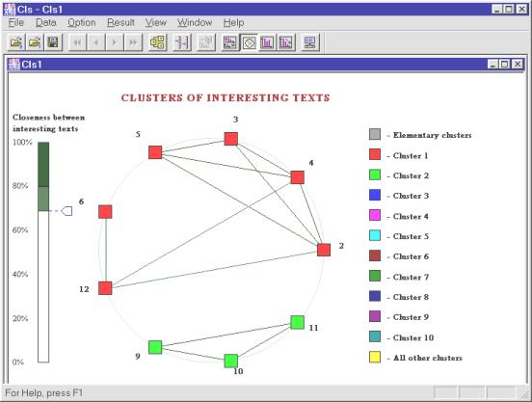The image size is (532, 402).
Task: Select green node labeled 11
Action: (297, 322)
